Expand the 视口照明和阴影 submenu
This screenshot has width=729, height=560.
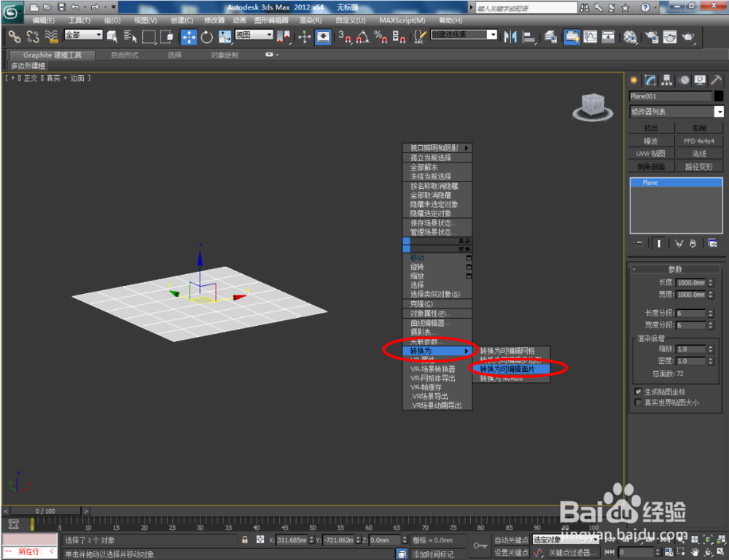pos(437,148)
